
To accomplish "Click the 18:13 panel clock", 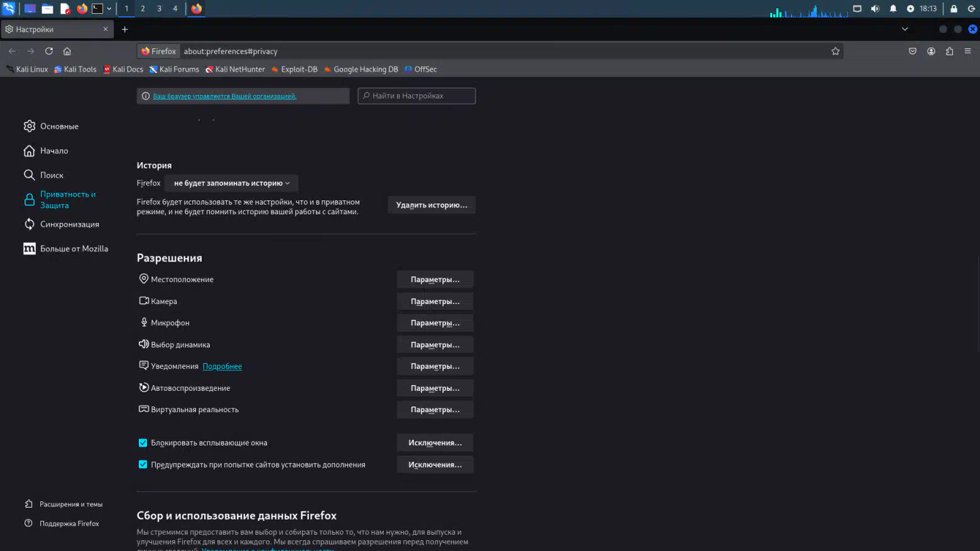I will point(928,9).
